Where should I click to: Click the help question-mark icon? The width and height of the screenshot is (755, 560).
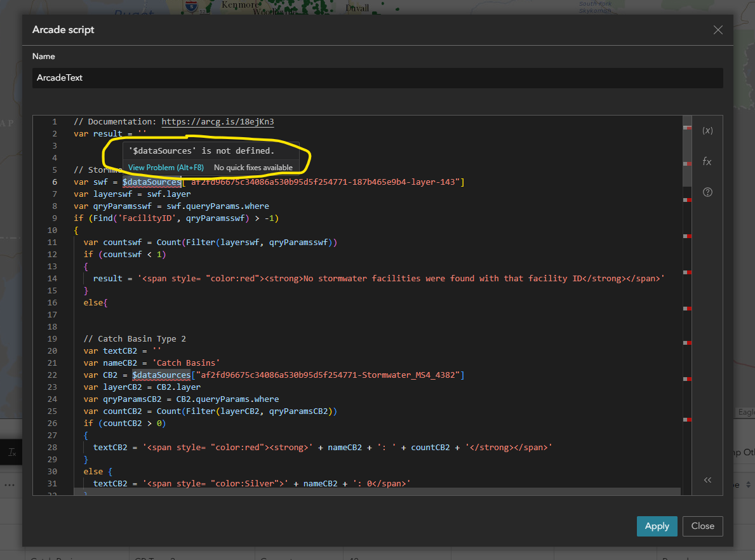pyautogui.click(x=707, y=192)
